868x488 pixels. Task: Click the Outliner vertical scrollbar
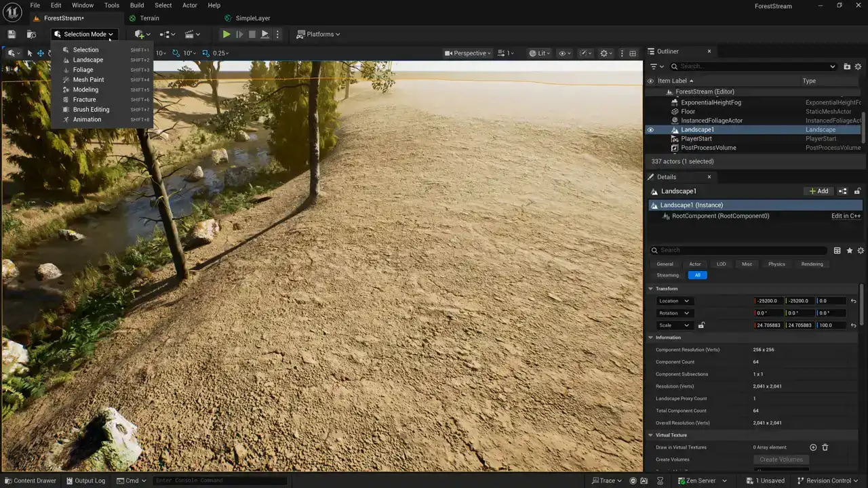click(x=863, y=127)
